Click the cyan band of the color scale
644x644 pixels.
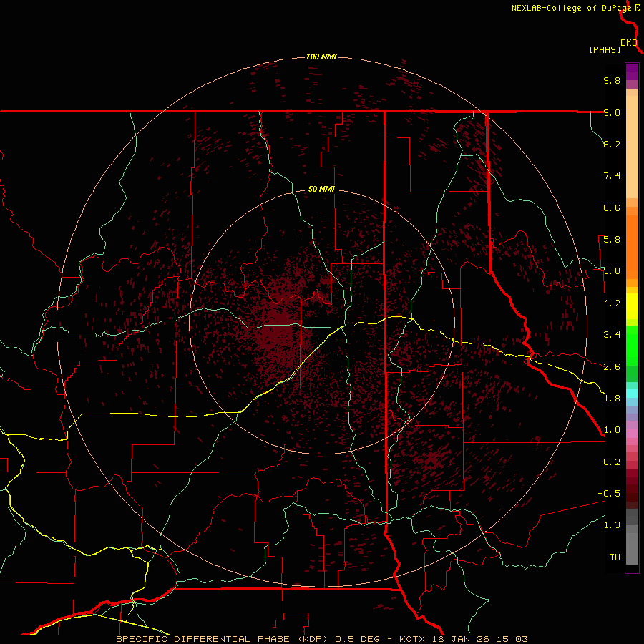[632, 394]
